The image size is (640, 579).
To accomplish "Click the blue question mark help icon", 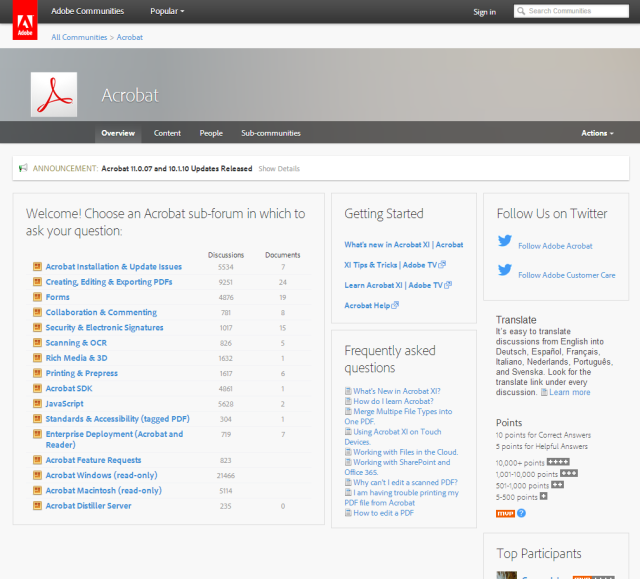I will click(521, 513).
